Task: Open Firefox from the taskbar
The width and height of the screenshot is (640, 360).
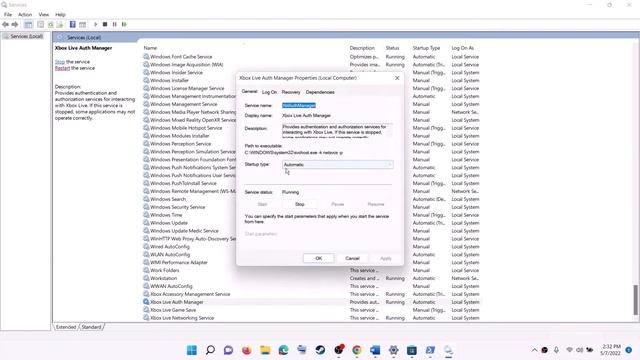Action: pos(247,350)
